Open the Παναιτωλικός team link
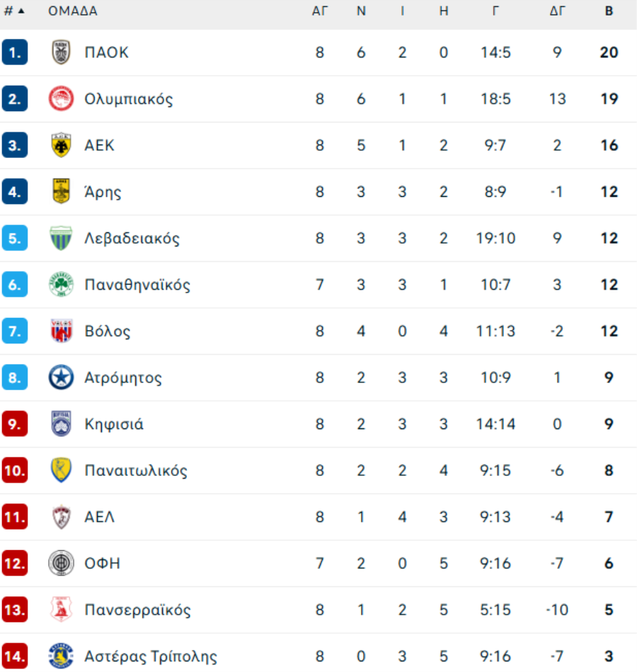This screenshot has width=637, height=672. (136, 471)
